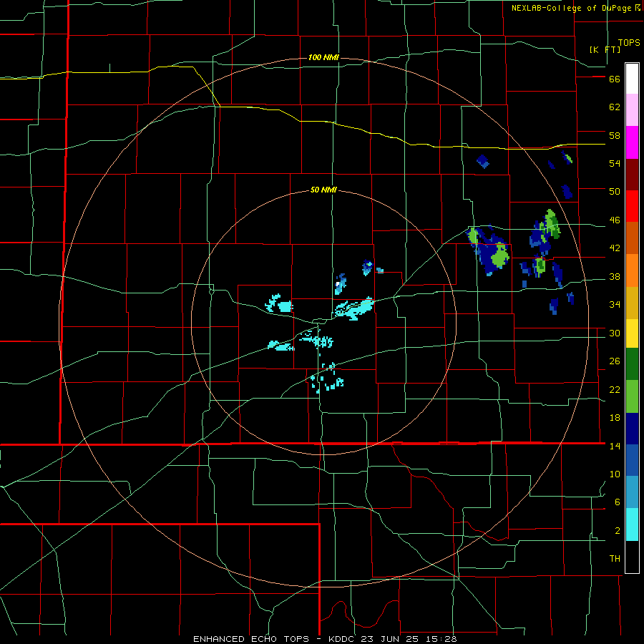Click the black TH legend swatch
Image resolution: width=644 pixels, height=644 pixels.
tap(632, 557)
